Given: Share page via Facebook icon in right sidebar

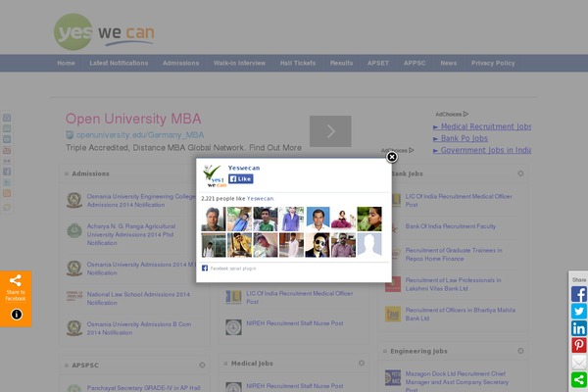Looking at the screenshot, I should 579,294.
